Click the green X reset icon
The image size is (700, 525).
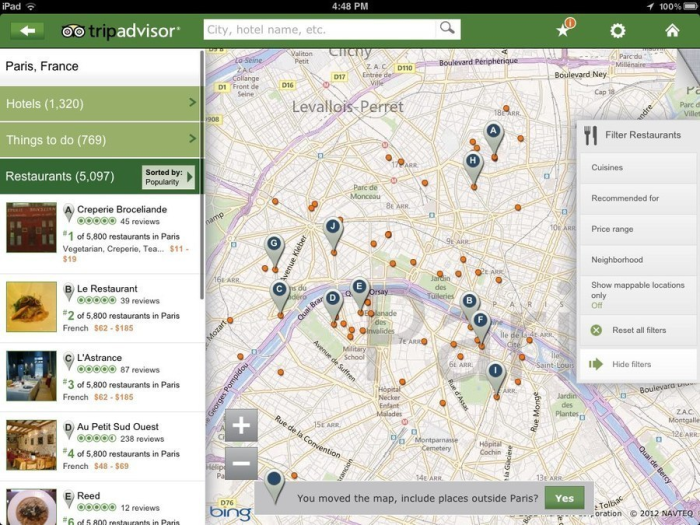pos(596,330)
